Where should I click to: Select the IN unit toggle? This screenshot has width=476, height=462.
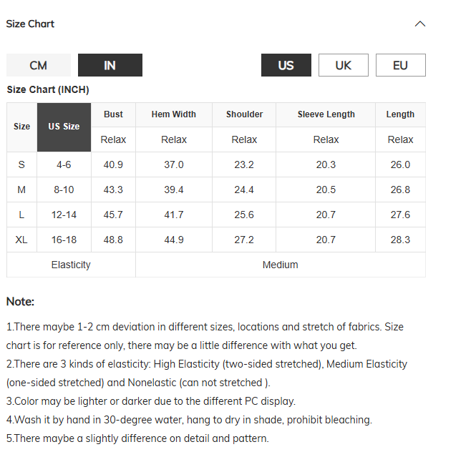(110, 65)
